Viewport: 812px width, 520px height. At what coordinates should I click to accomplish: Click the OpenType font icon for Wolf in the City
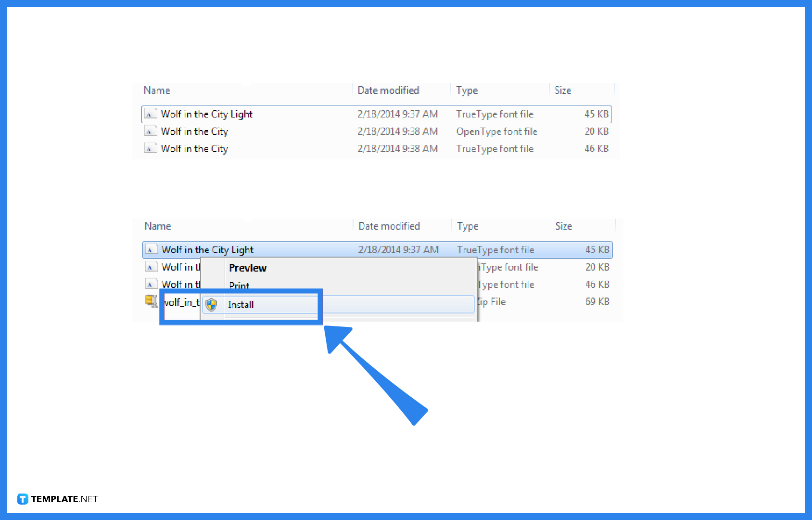tap(151, 131)
